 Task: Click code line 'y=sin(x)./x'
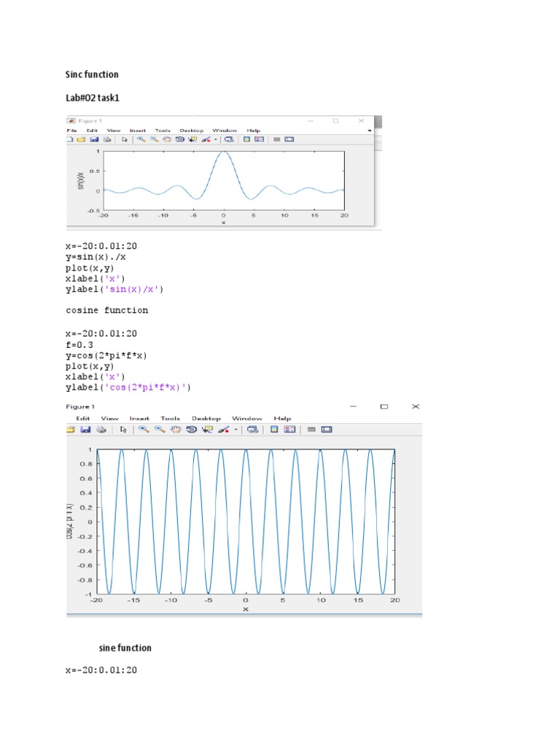(x=96, y=258)
